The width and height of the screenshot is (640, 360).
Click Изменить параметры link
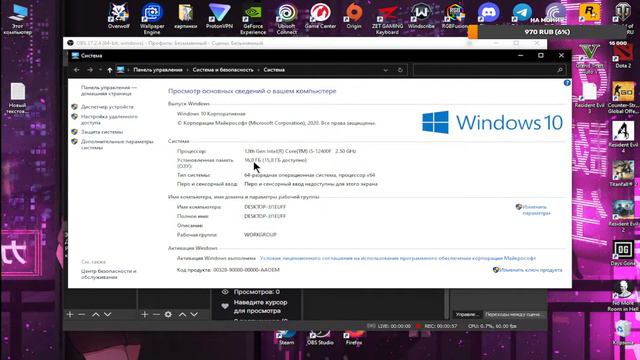click(x=536, y=210)
